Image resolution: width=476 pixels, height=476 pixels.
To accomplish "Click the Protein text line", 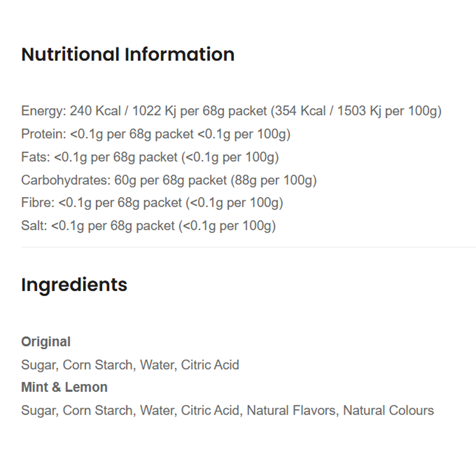I will click(x=156, y=134).
